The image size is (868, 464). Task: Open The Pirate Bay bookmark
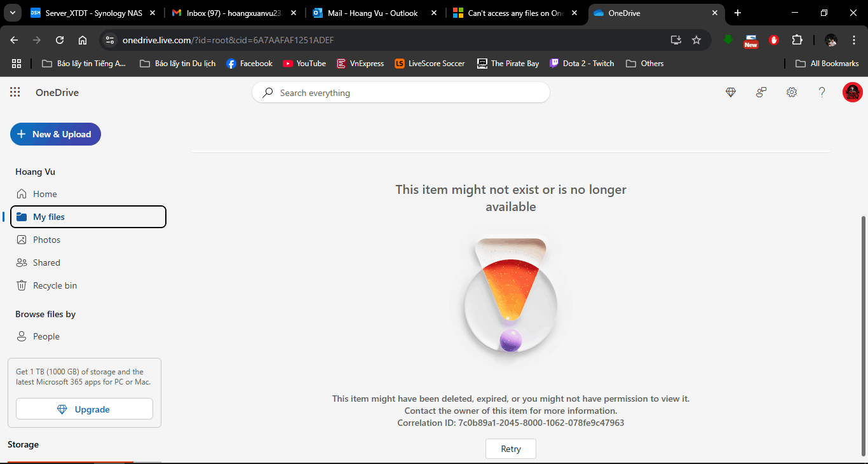click(x=508, y=64)
